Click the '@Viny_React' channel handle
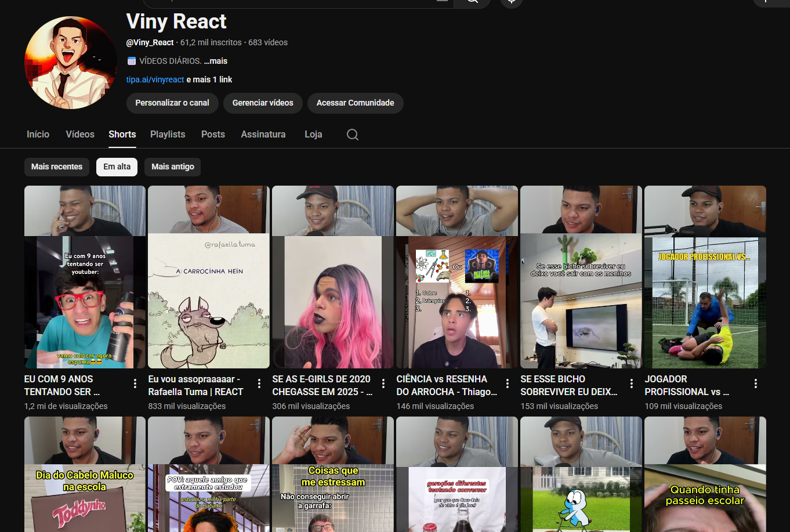The image size is (790, 532). click(150, 42)
